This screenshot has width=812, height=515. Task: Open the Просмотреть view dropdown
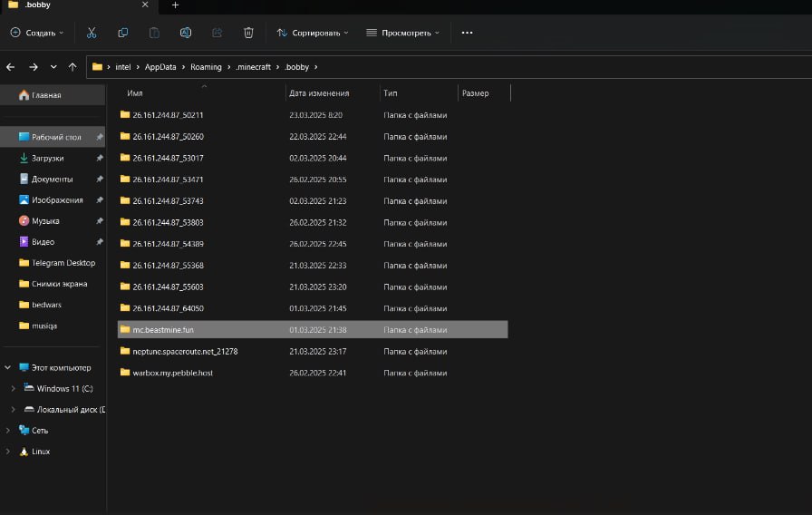point(402,33)
